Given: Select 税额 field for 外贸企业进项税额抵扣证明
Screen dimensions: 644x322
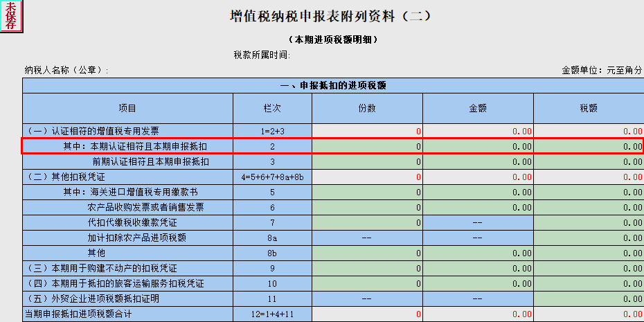Looking at the screenshot, I should 589,298.
